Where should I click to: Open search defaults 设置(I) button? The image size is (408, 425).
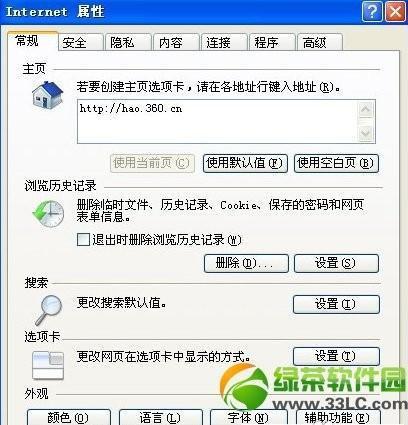click(x=336, y=304)
